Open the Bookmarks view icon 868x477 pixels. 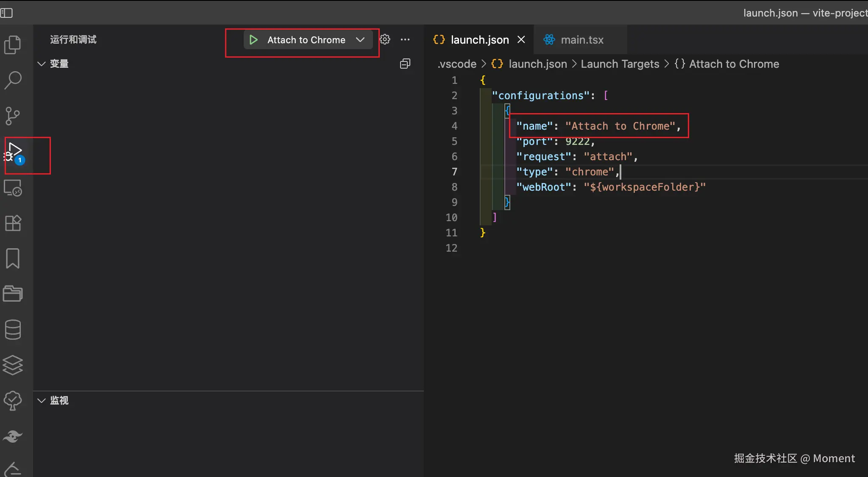(x=13, y=258)
